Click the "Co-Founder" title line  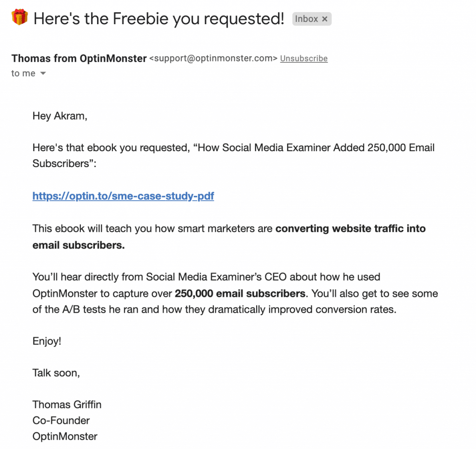61,420
